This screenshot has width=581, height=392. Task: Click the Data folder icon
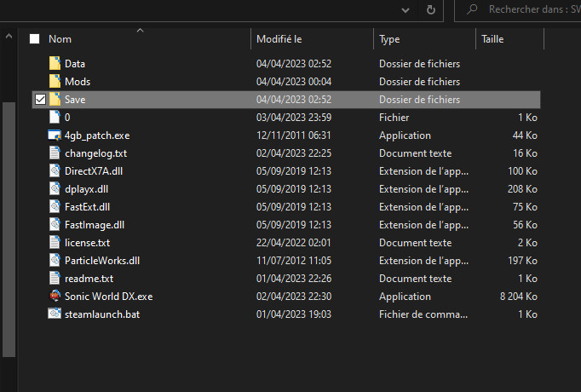tap(55, 63)
